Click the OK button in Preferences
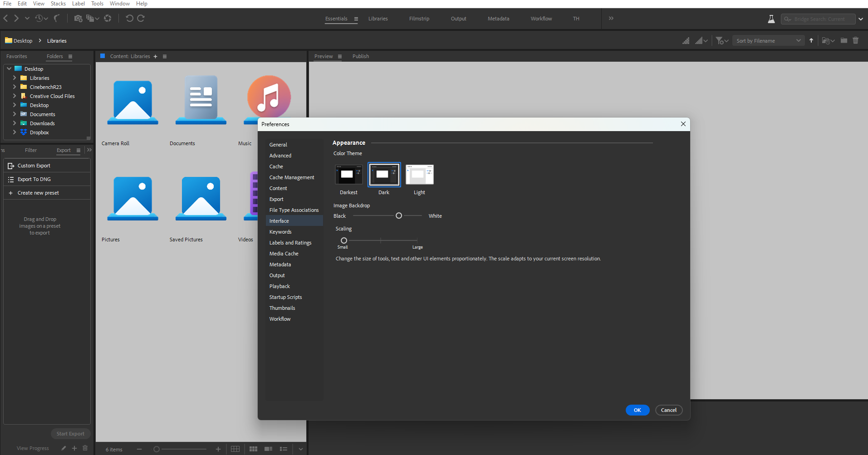868x455 pixels. point(637,410)
